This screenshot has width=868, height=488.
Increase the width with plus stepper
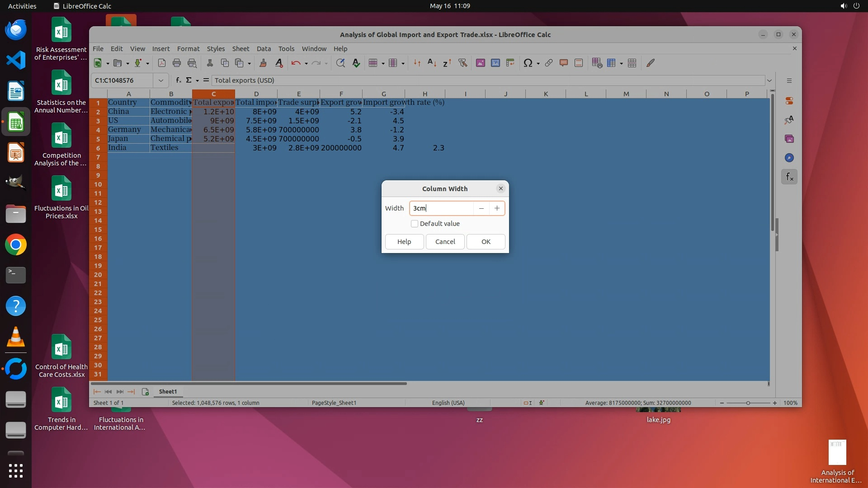point(497,208)
